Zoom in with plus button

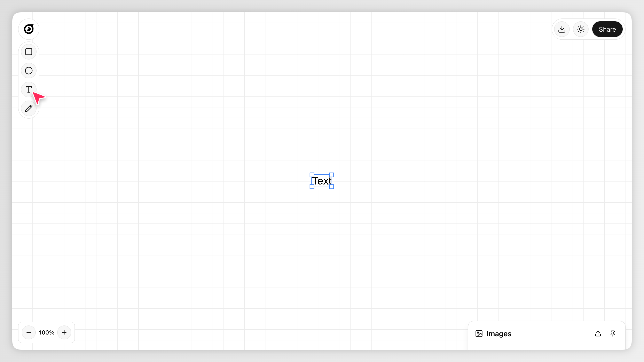64,332
